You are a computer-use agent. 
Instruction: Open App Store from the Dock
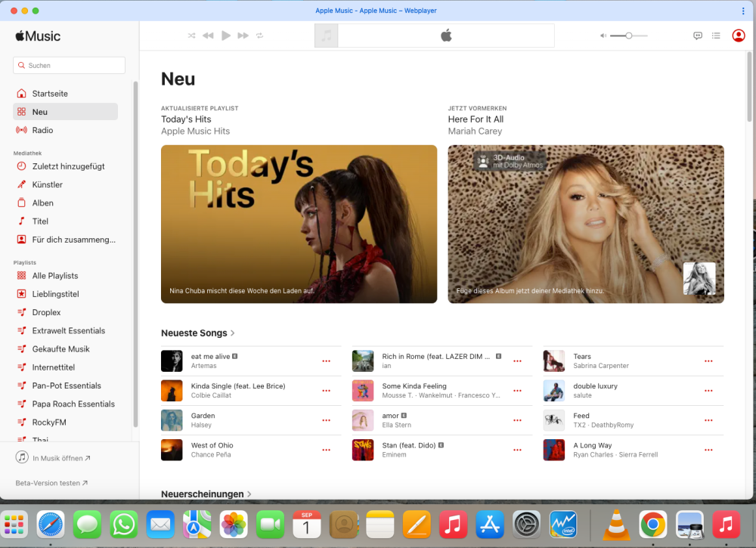(490, 525)
